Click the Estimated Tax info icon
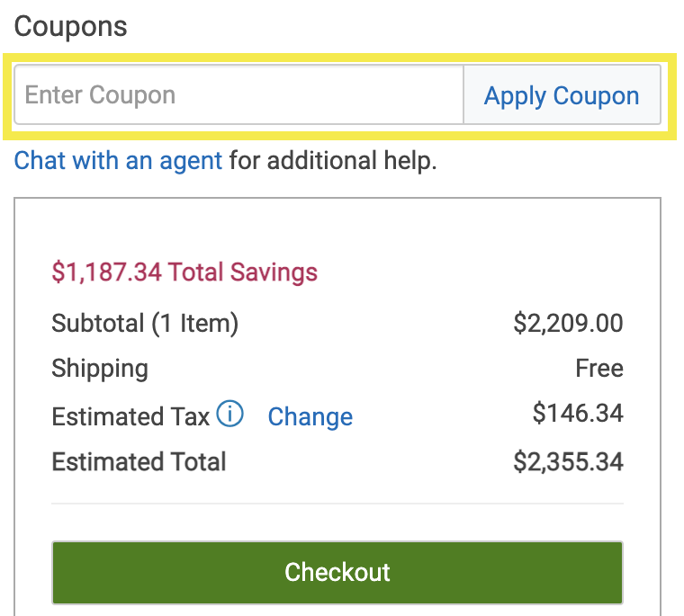The image size is (684, 616). pos(230,415)
